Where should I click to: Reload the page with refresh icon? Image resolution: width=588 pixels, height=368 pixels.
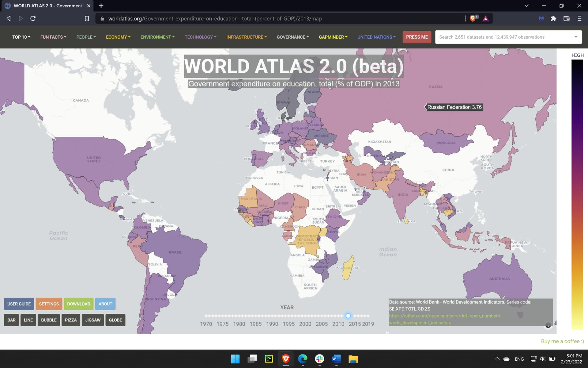coord(33,18)
